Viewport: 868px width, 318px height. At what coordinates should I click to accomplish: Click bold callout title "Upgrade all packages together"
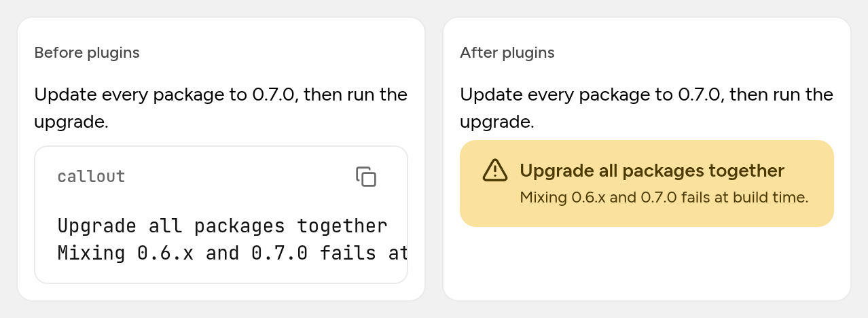tap(652, 171)
